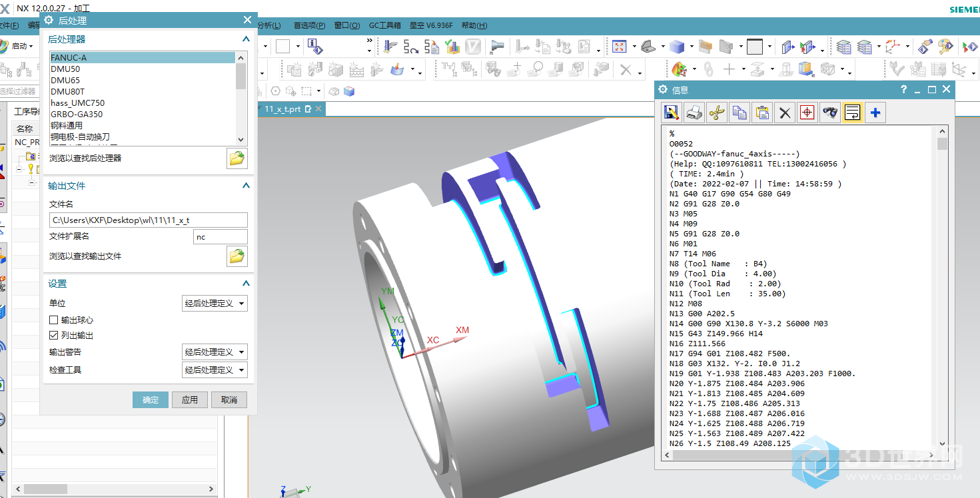Enable the 输出球心 checkbox
980x498 pixels.
[54, 320]
